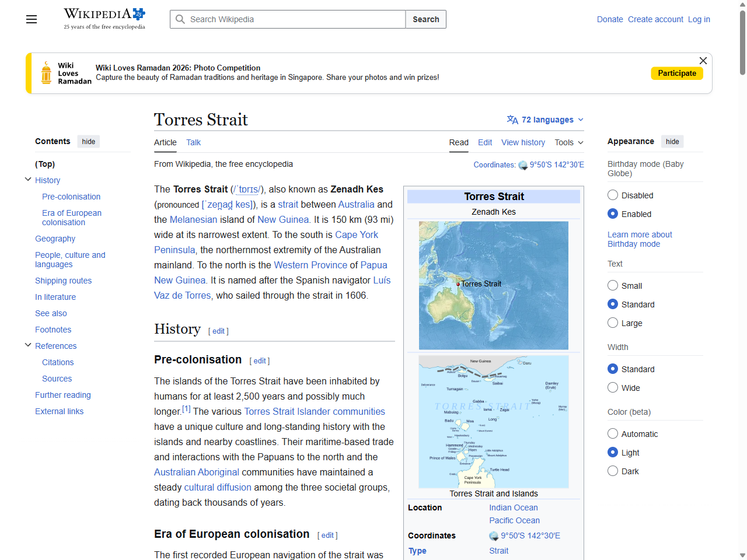This screenshot has width=747, height=560.
Task: Collapse the History section in Contents
Action: [x=27, y=179]
